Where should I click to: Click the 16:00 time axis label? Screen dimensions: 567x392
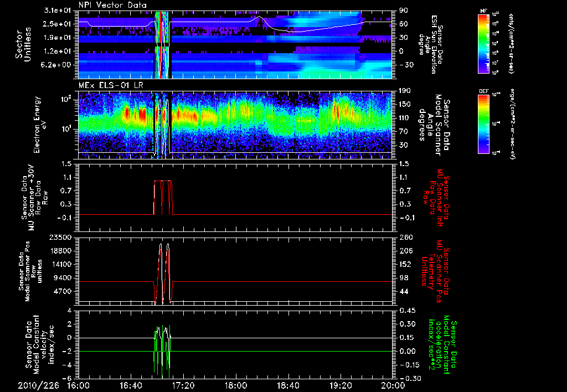[x=79, y=385]
